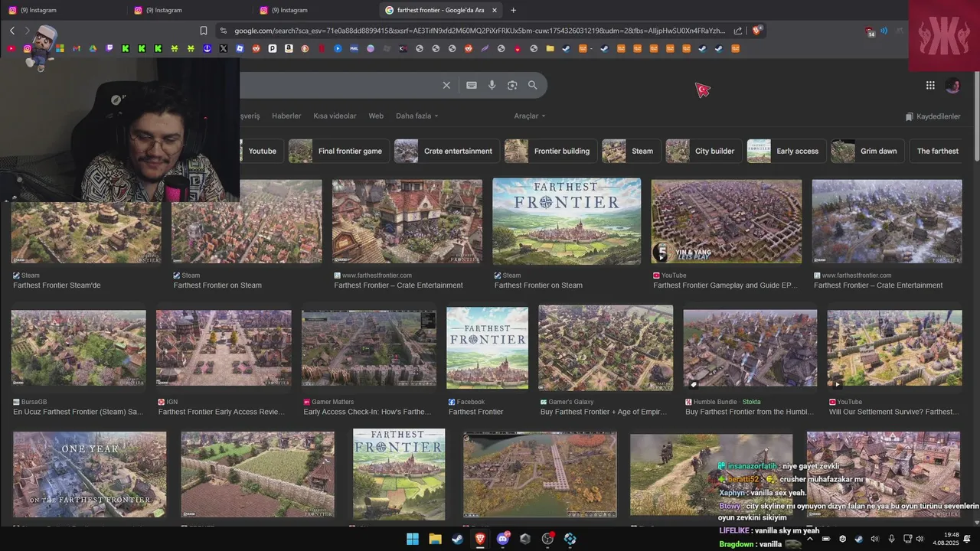
Task: Open the Google apps grid
Action: click(x=930, y=86)
